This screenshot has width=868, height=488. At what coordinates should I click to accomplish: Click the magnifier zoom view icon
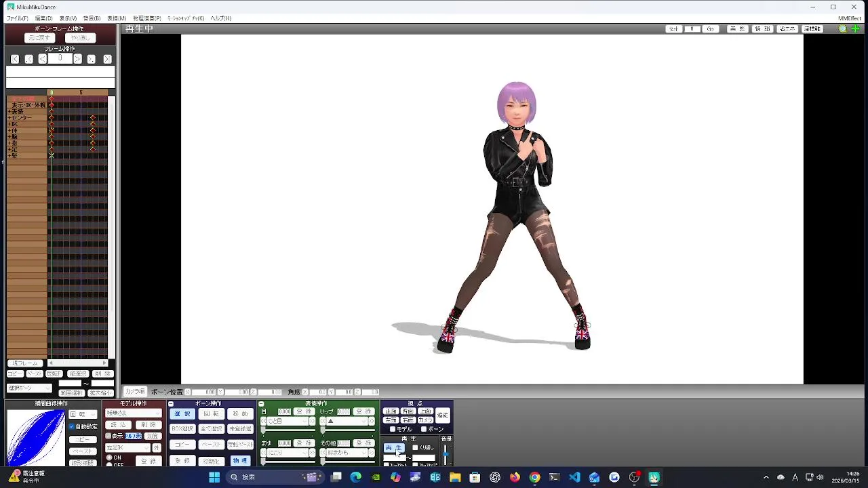pos(843,29)
